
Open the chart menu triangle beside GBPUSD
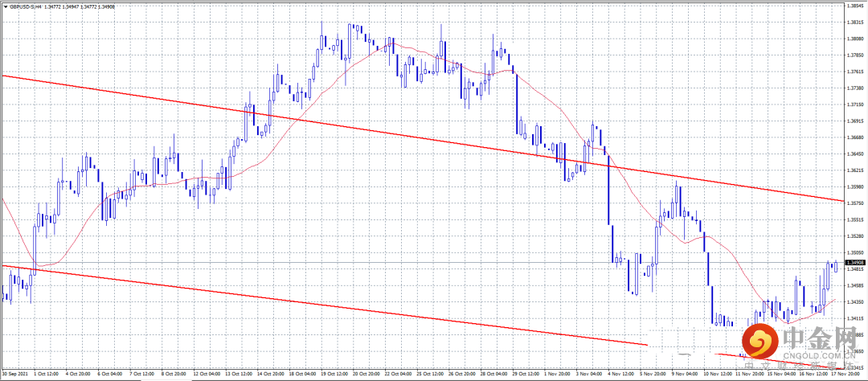tap(5, 5)
